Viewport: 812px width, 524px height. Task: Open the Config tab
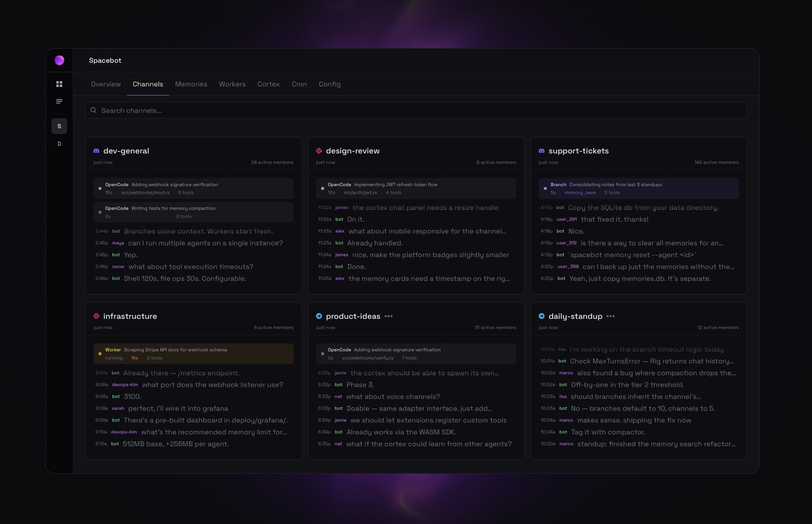coord(329,84)
